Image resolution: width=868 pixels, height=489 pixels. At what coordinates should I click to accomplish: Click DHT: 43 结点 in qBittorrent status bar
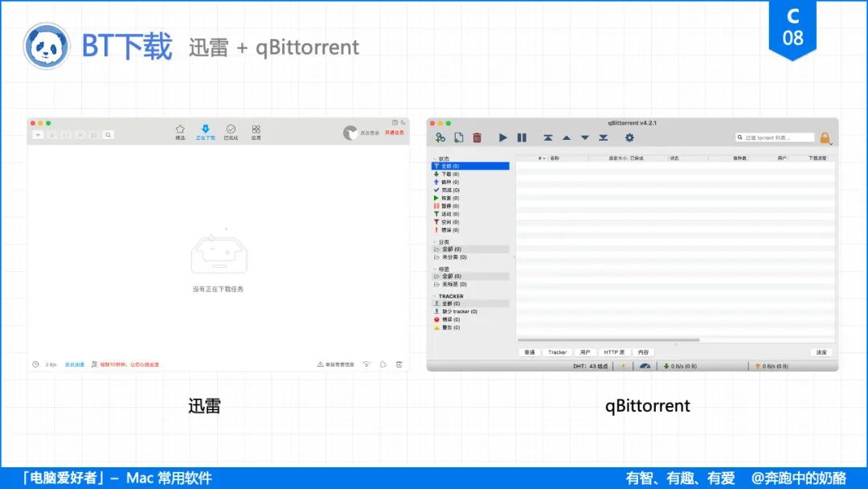(591, 366)
